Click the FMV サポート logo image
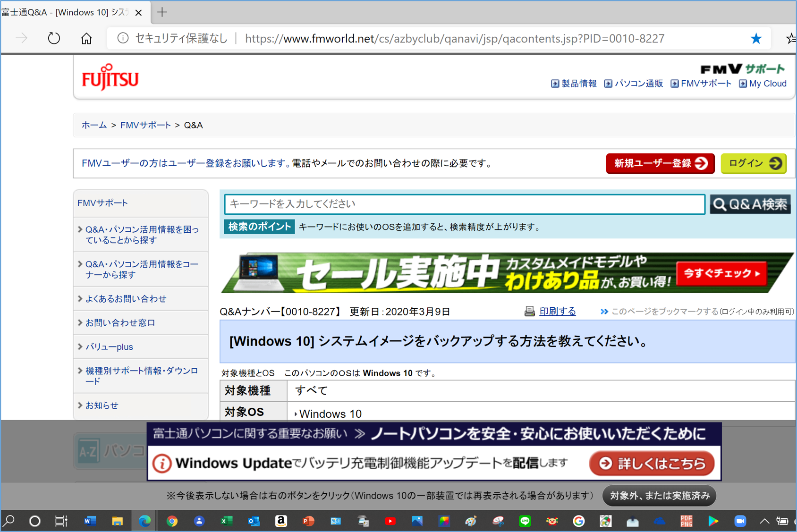 (x=742, y=69)
